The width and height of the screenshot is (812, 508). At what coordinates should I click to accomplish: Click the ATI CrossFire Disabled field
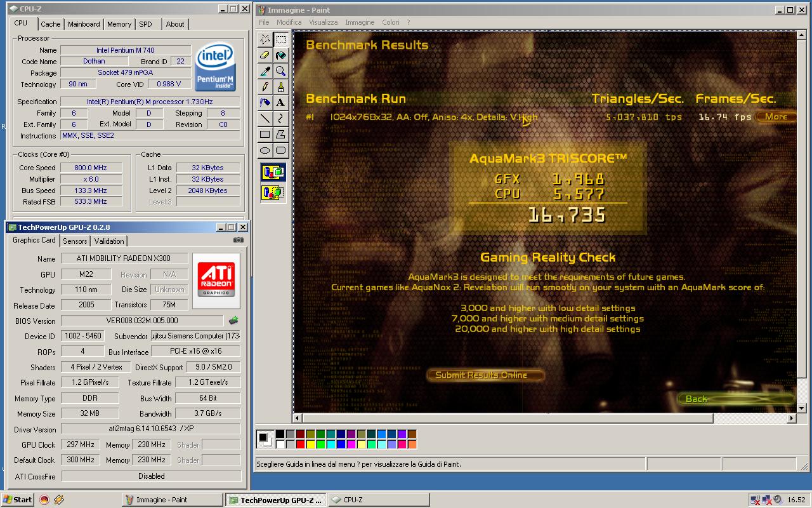coord(151,476)
